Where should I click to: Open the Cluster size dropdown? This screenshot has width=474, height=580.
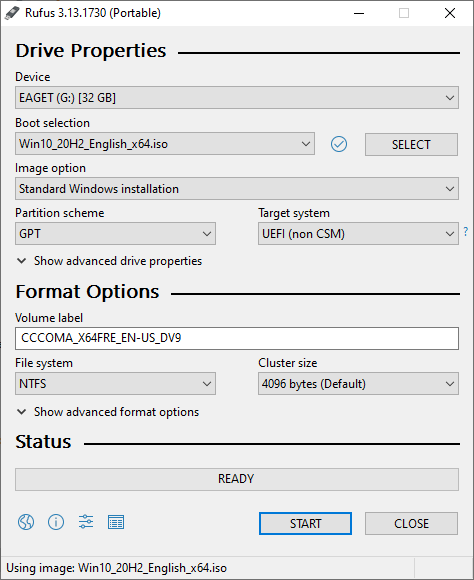358,384
